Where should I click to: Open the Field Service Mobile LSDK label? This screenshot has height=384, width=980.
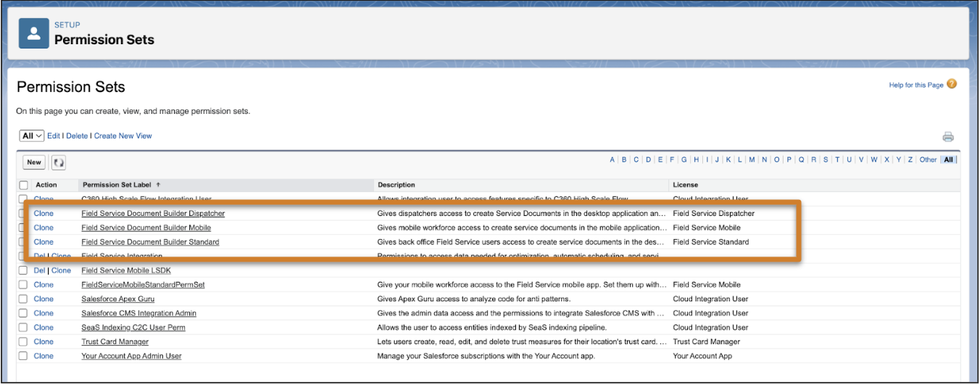[126, 270]
